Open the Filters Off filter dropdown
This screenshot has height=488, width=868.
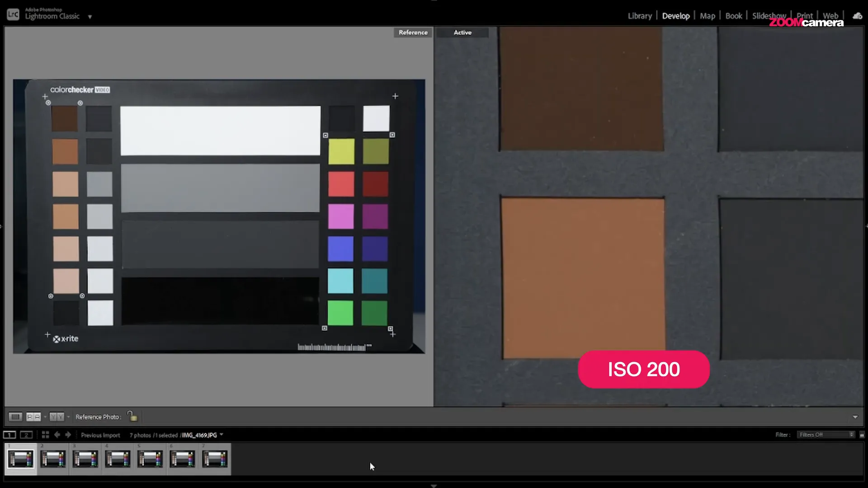pyautogui.click(x=826, y=435)
